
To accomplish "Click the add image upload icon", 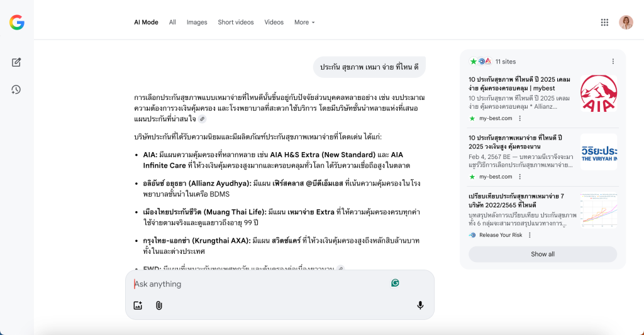I will [138, 305].
